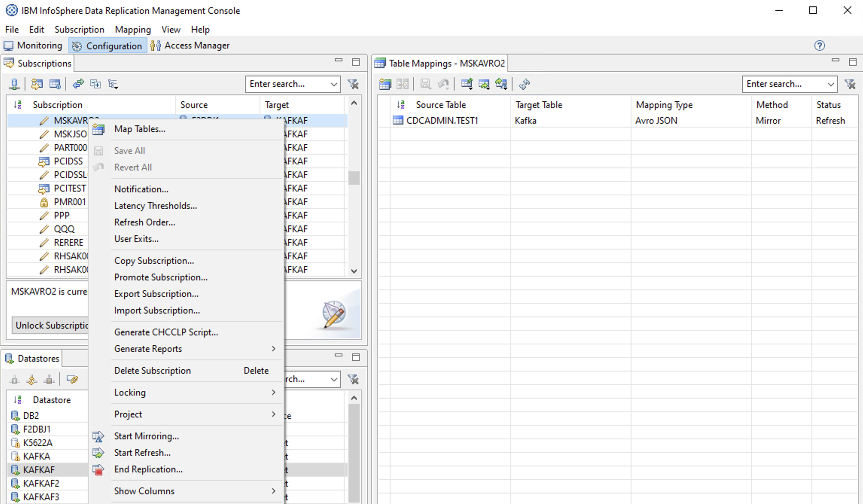
Task: Clear the Subscriptions search filter icon
Action: (x=353, y=84)
